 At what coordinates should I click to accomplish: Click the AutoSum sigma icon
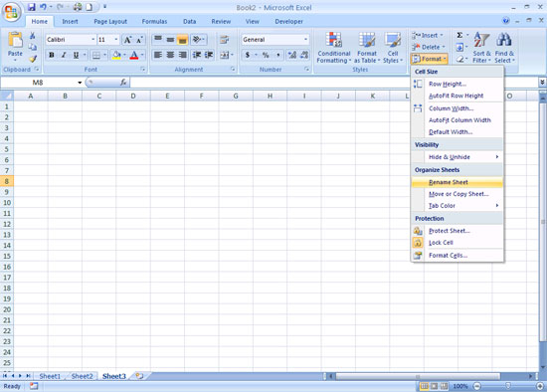pos(459,35)
